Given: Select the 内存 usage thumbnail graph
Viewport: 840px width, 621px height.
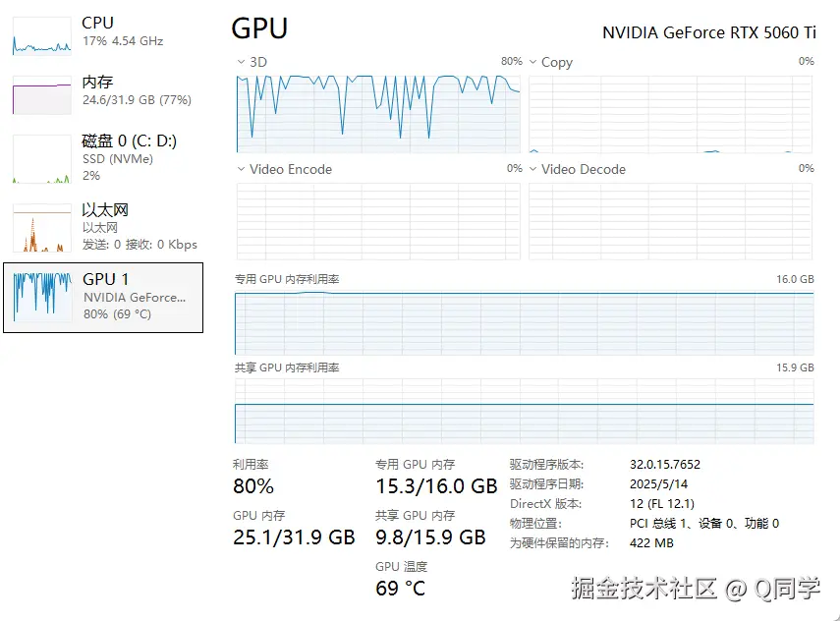Looking at the screenshot, I should click(x=42, y=95).
